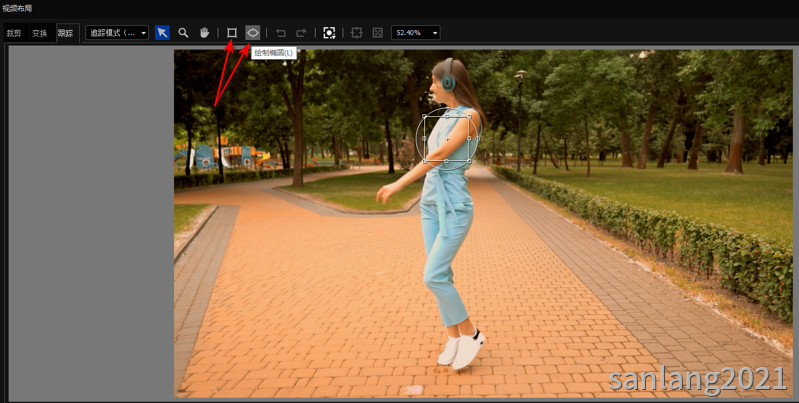Screen dimensions: 799x403
Task: Click the focus-frame tracking options icon
Action: (x=329, y=33)
